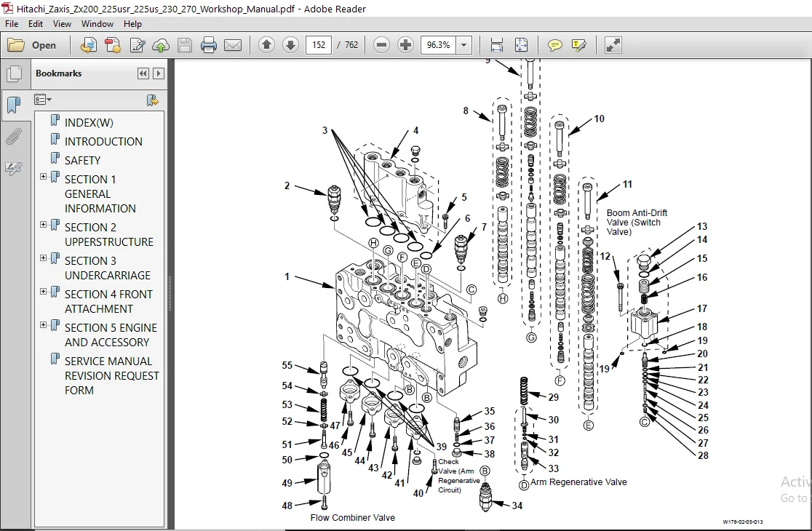Go to the previous page with the up arrow
This screenshot has width=812, height=531.
click(x=266, y=45)
